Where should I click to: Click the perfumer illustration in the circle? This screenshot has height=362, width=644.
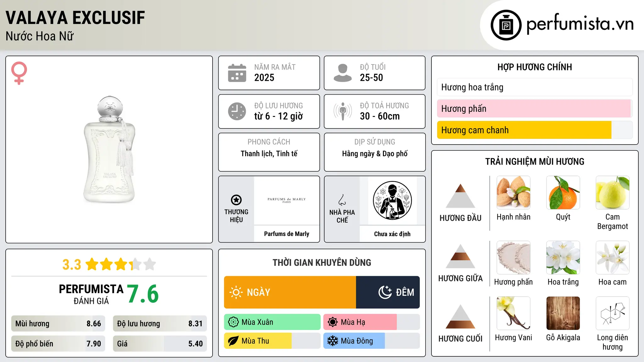(392, 200)
